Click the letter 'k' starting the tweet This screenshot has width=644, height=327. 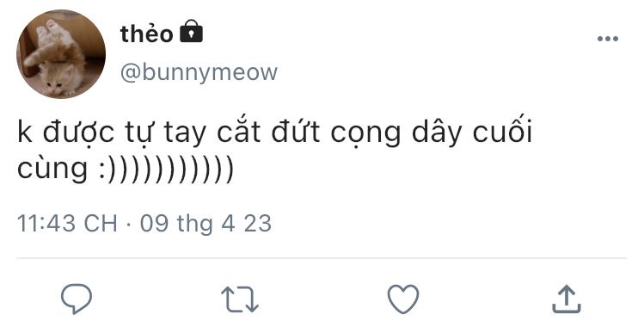(24, 131)
